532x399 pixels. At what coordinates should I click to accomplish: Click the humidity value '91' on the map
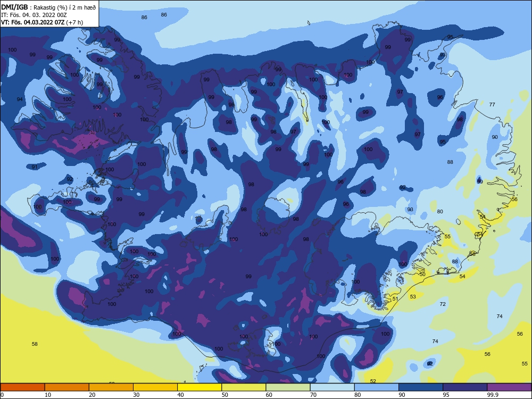coord(34,167)
